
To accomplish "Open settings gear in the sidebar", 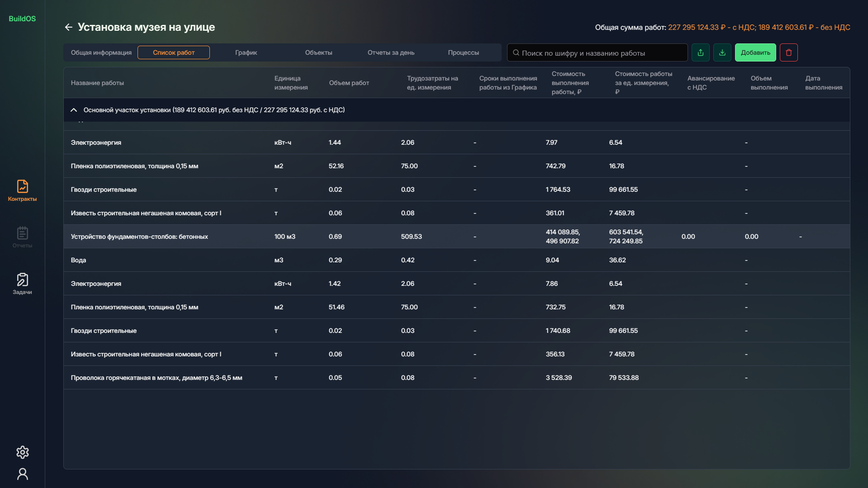I will tap(22, 452).
